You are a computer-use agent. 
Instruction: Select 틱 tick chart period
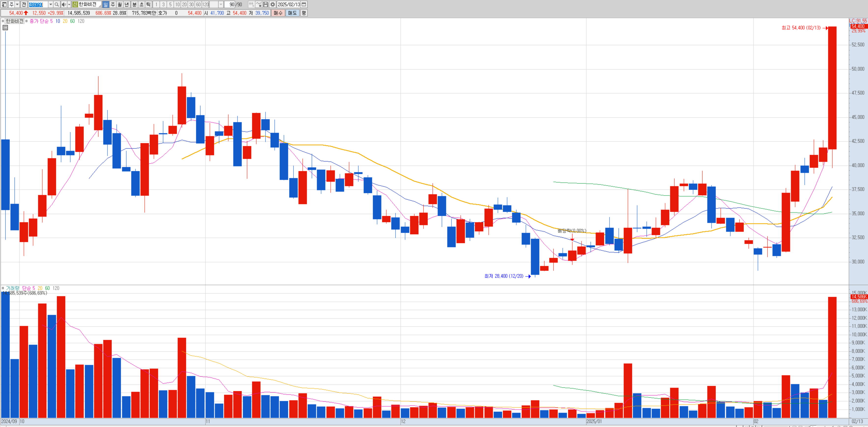(148, 4)
